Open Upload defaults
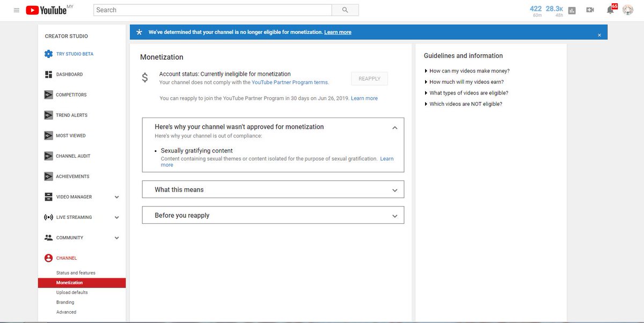 [72, 292]
